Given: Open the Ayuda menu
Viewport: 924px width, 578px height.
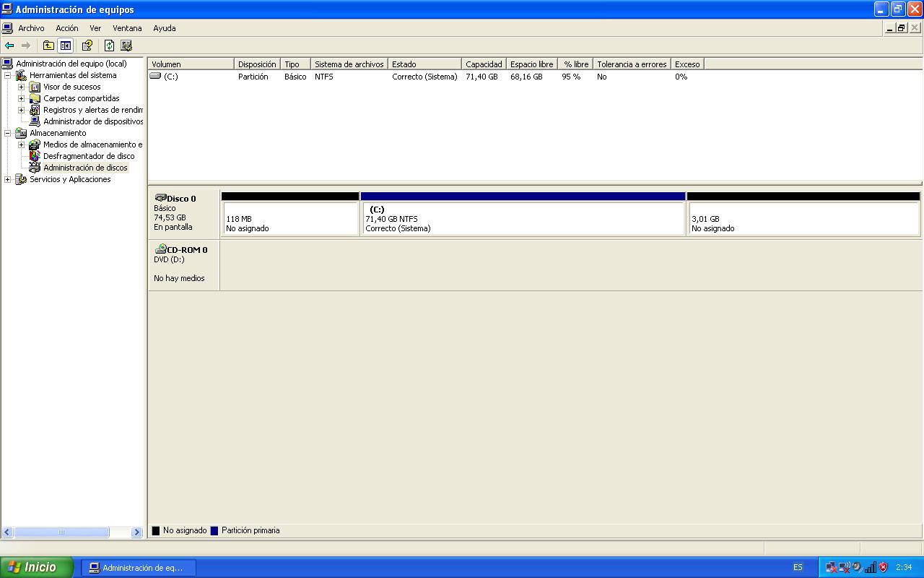Looking at the screenshot, I should (165, 28).
